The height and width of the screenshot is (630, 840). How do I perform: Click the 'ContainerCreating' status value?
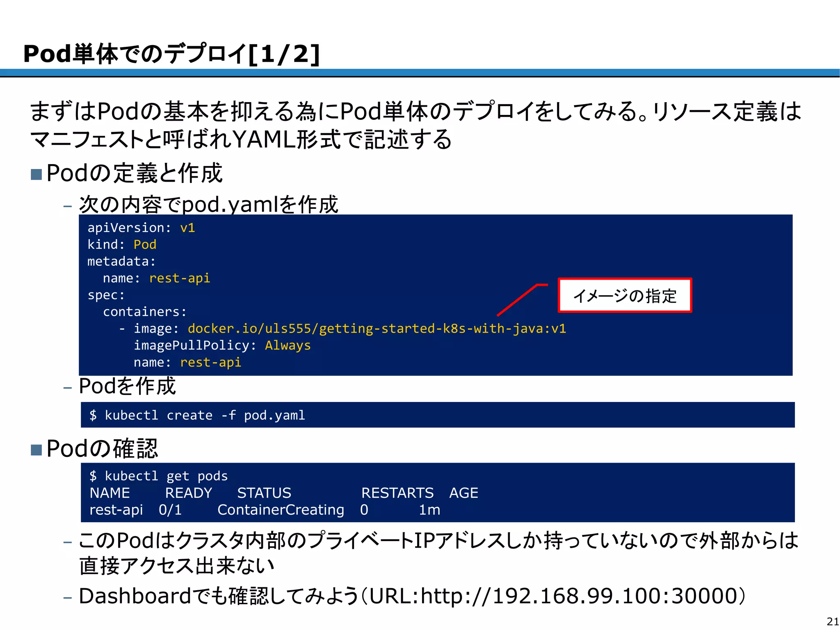281,510
